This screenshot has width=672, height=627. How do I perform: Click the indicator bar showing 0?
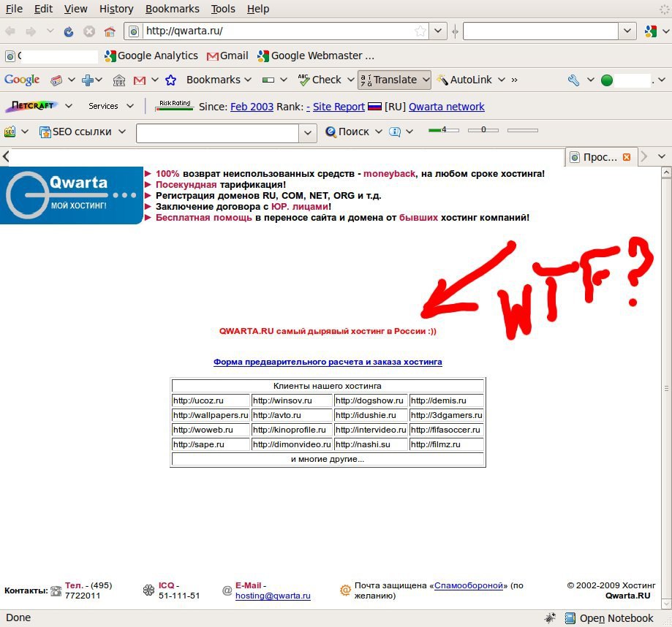coord(483,130)
